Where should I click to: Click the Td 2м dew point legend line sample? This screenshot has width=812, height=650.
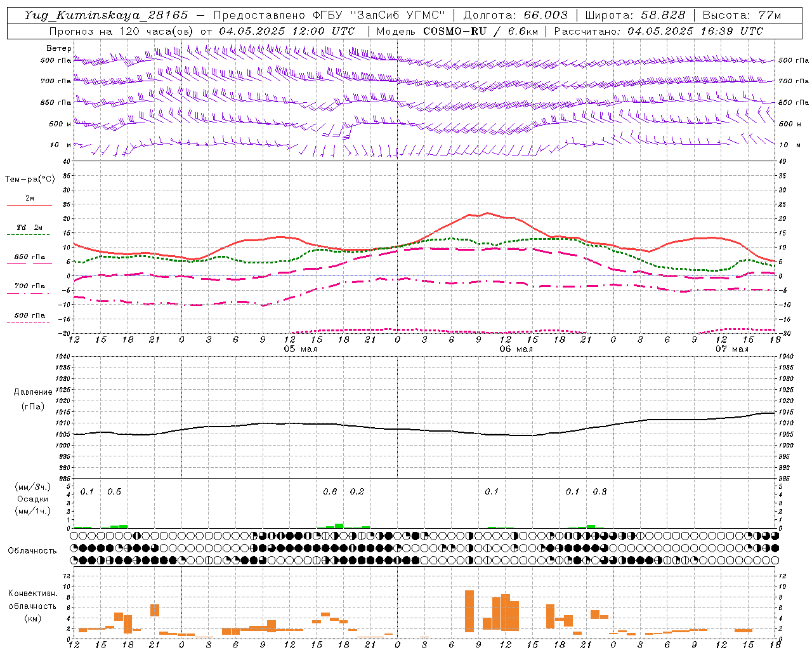pos(28,235)
